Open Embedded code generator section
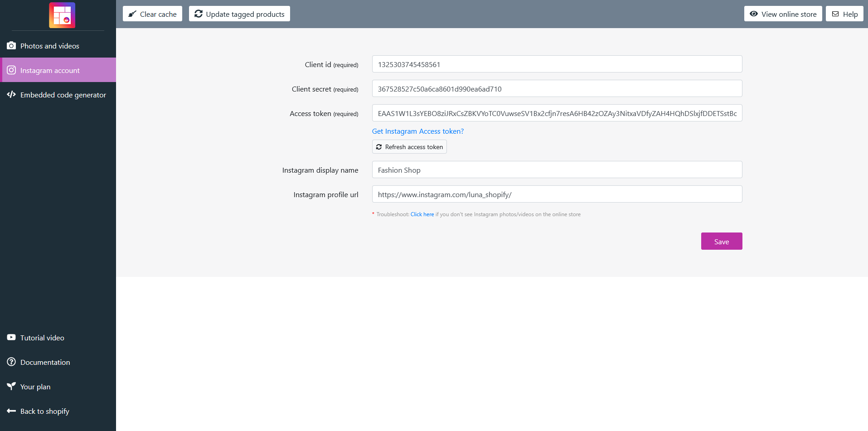Viewport: 868px width, 431px height. pyautogui.click(x=63, y=95)
